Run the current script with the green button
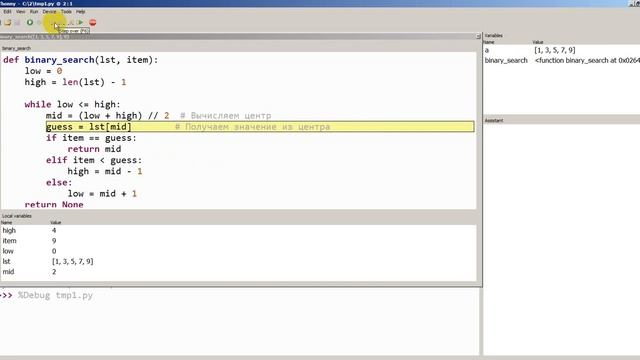Viewport: 640px width, 360px height. 30,22
